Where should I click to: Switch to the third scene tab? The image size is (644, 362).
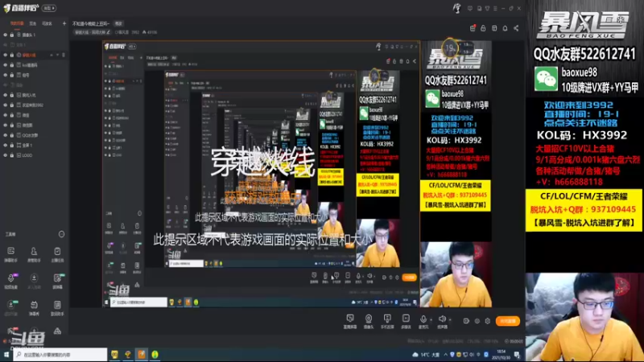pos(47,23)
